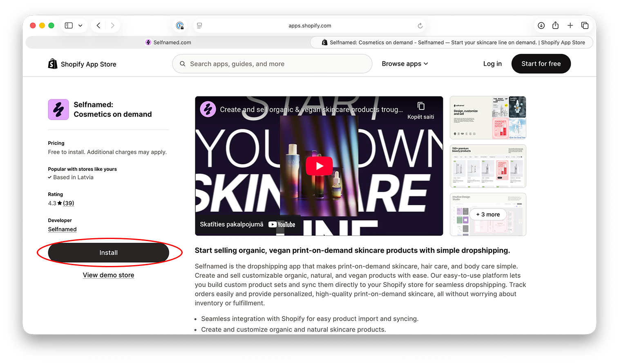Reload the page with the refresh icon
Screen dimensions: 619x364
tap(420, 26)
